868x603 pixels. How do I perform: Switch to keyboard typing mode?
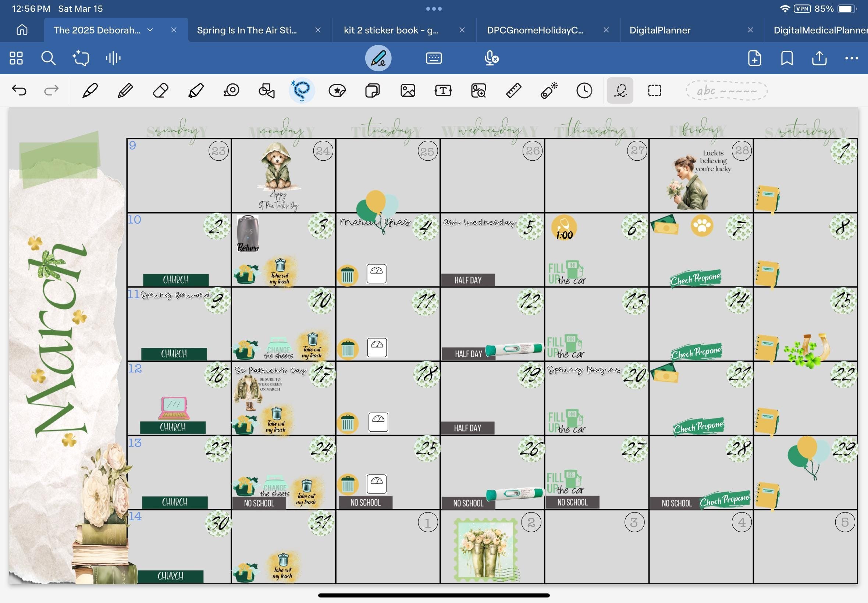pos(433,58)
